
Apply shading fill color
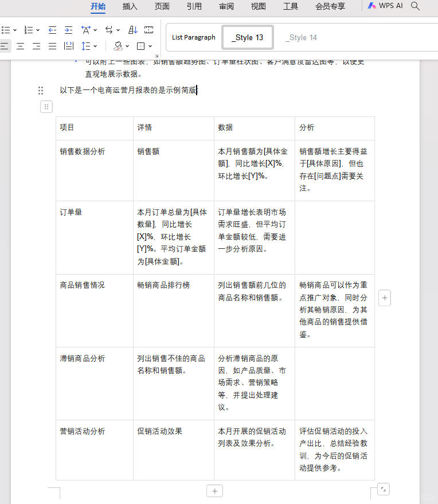point(118,46)
